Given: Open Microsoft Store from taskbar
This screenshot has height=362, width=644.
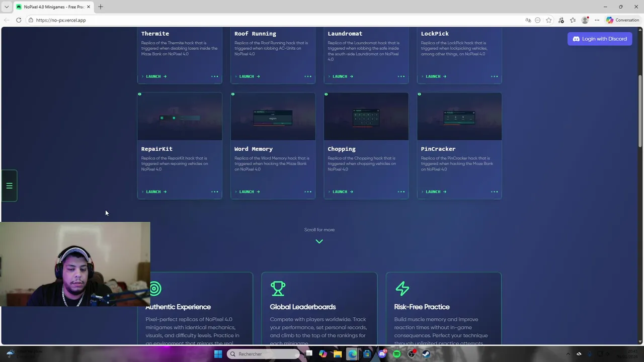Looking at the screenshot, I should pos(367,354).
